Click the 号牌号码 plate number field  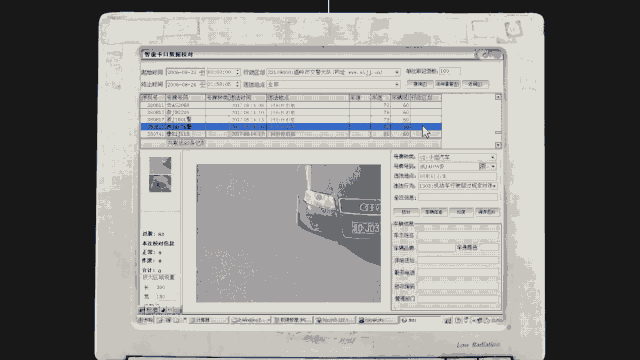448,167
